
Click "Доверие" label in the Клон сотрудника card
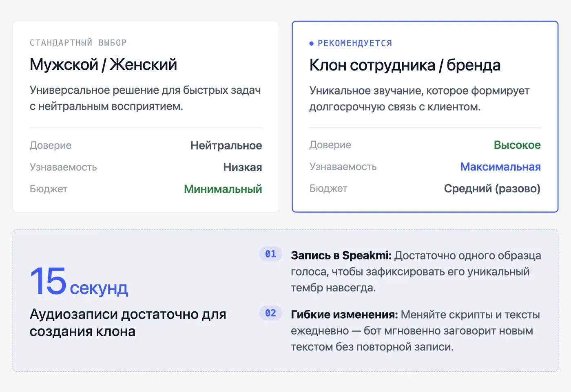330,145
